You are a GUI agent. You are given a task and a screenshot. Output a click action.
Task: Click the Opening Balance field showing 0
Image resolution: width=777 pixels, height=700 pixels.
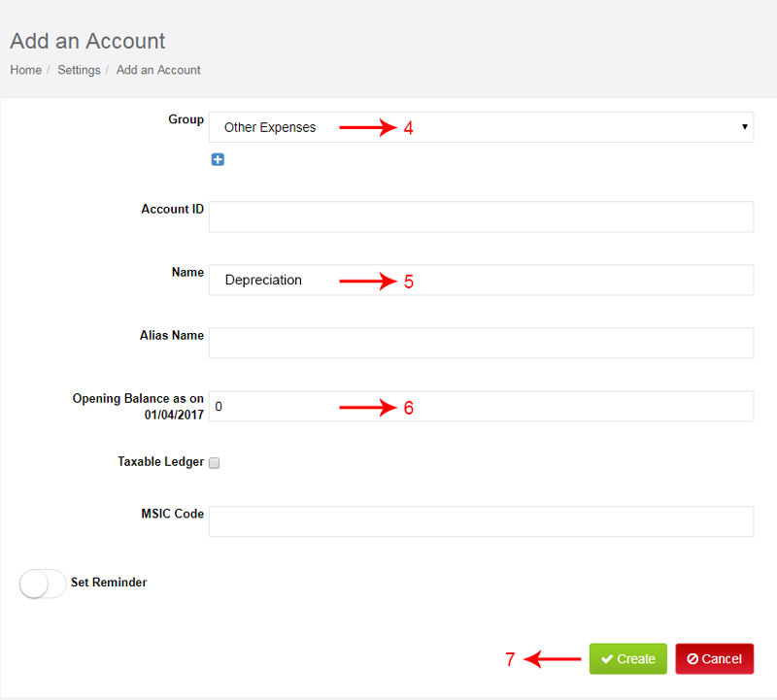click(481, 406)
